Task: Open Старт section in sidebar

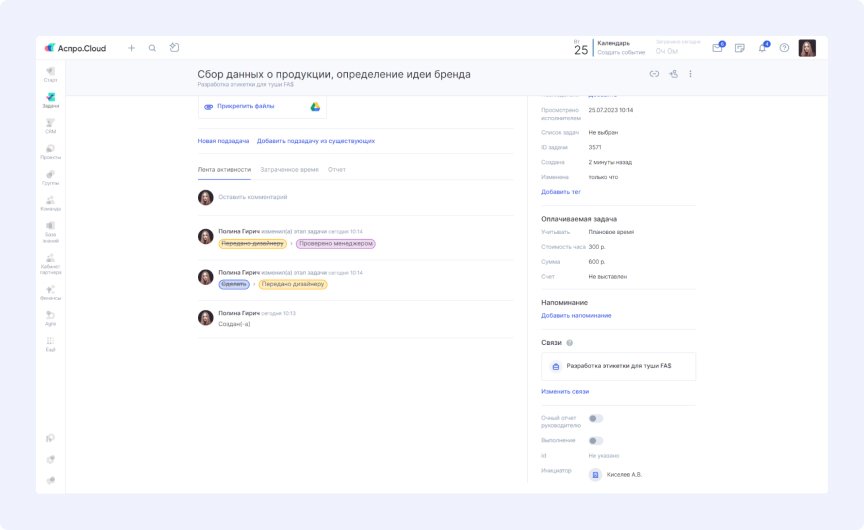Action: 50,74
